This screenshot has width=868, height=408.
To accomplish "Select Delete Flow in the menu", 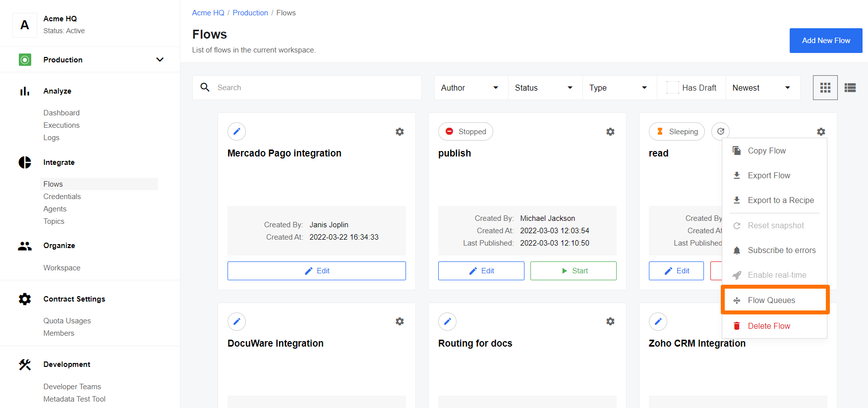I will pos(774,326).
